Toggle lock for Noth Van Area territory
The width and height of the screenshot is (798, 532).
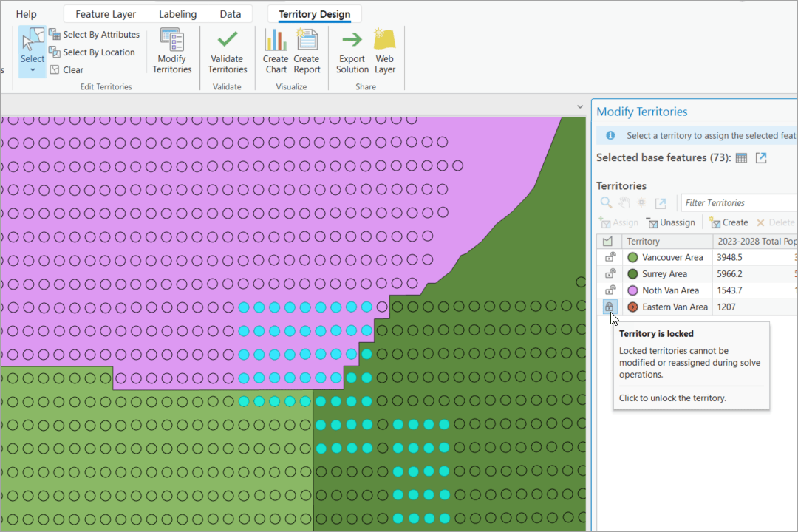click(610, 290)
